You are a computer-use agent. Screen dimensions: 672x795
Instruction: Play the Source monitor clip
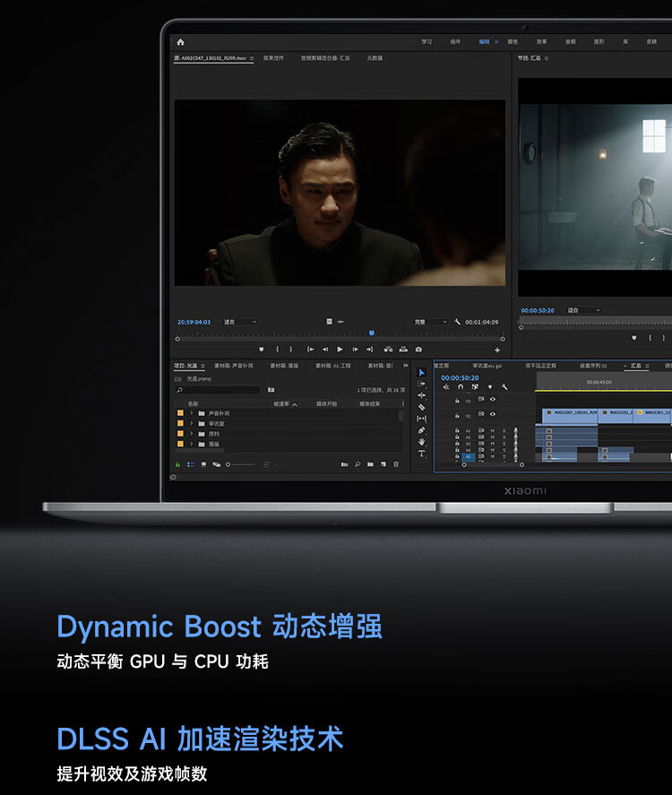(340, 350)
